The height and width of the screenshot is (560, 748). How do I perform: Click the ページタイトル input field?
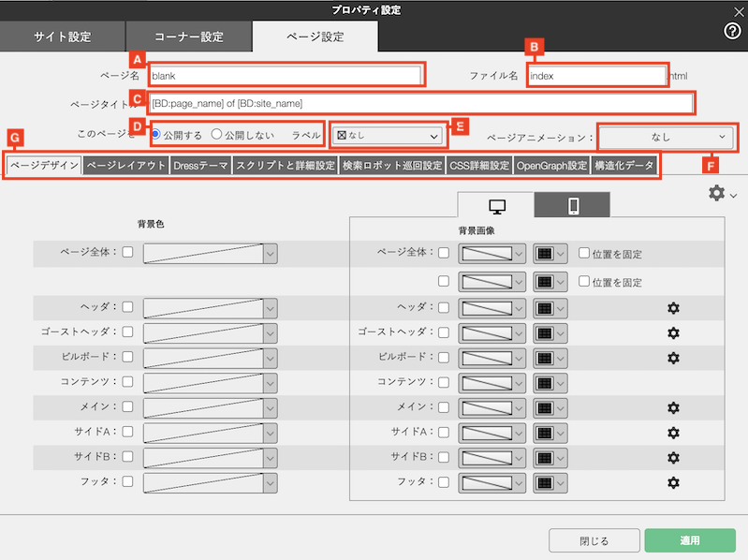click(x=420, y=103)
